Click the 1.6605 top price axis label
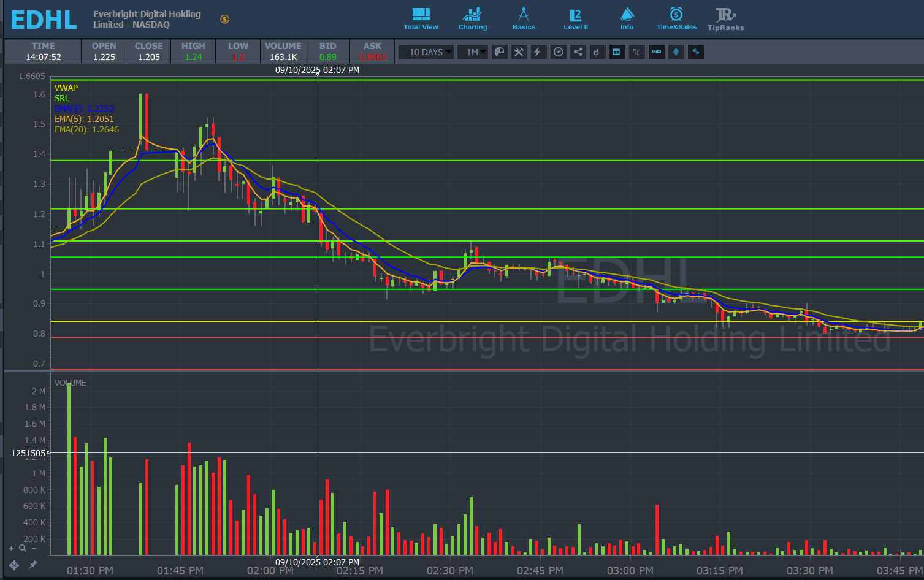This screenshot has width=924, height=580. [32, 76]
